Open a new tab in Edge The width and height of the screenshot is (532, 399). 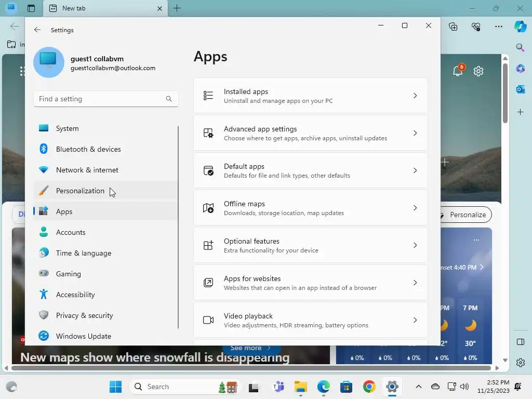pyautogui.click(x=177, y=8)
